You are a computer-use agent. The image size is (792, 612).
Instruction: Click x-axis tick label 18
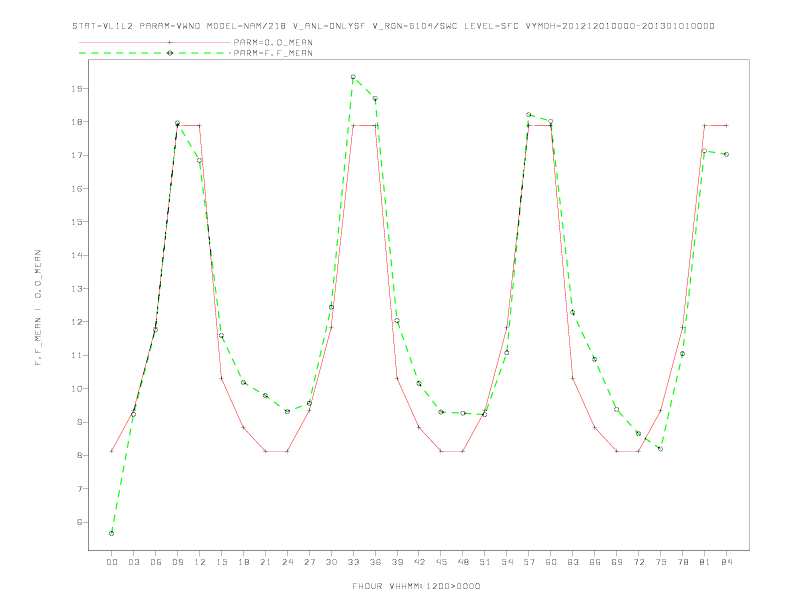(x=243, y=562)
